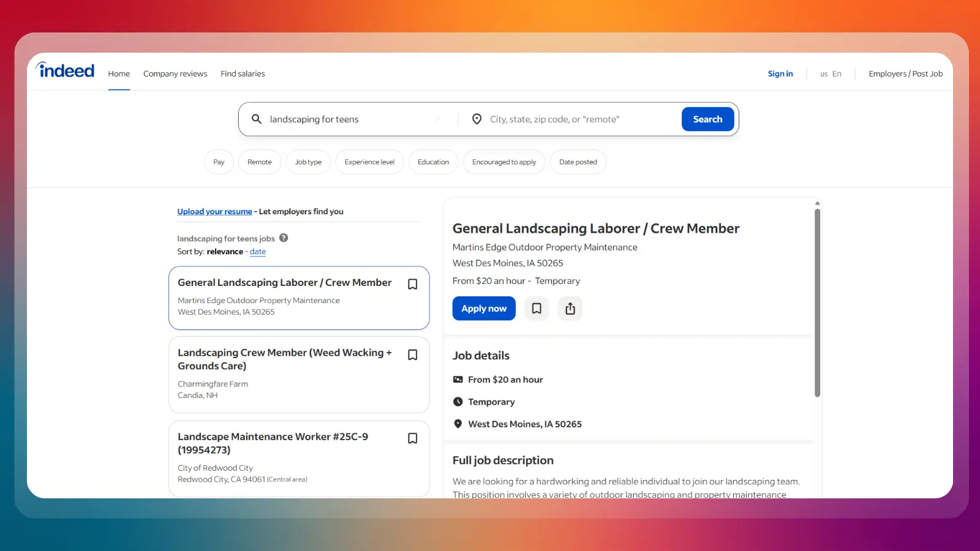Image resolution: width=980 pixels, height=551 pixels.
Task: Share the job with the share icon
Action: (x=570, y=309)
